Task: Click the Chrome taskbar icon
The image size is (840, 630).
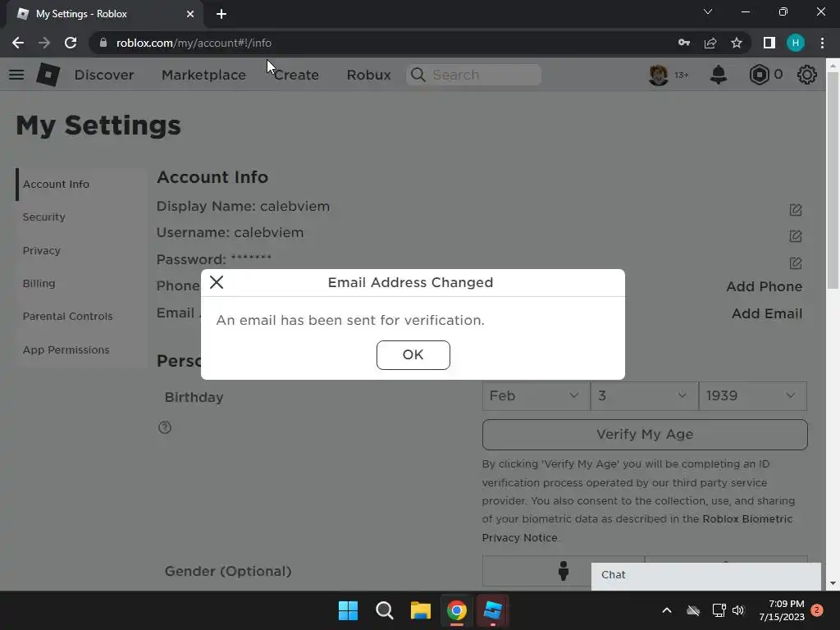Action: click(x=457, y=610)
